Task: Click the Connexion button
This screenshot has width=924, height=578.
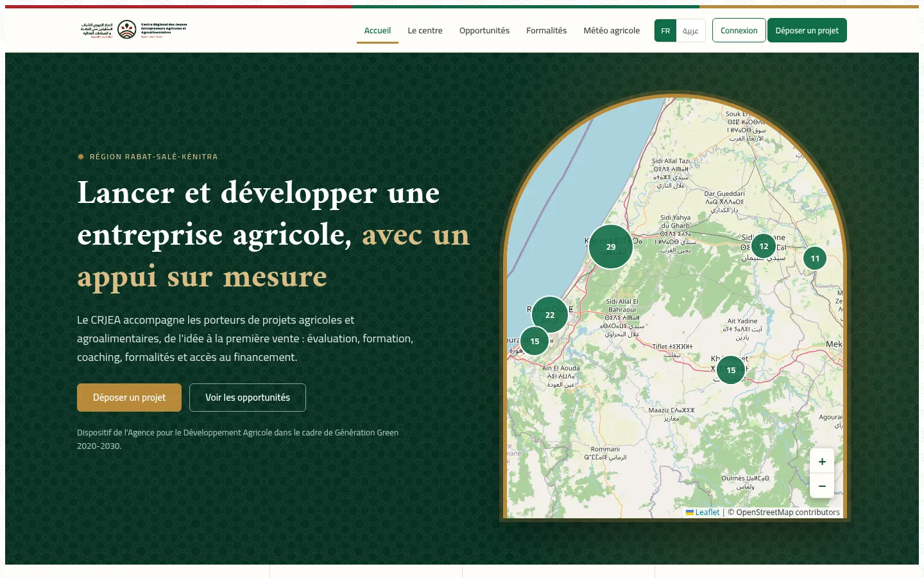Action: (739, 30)
